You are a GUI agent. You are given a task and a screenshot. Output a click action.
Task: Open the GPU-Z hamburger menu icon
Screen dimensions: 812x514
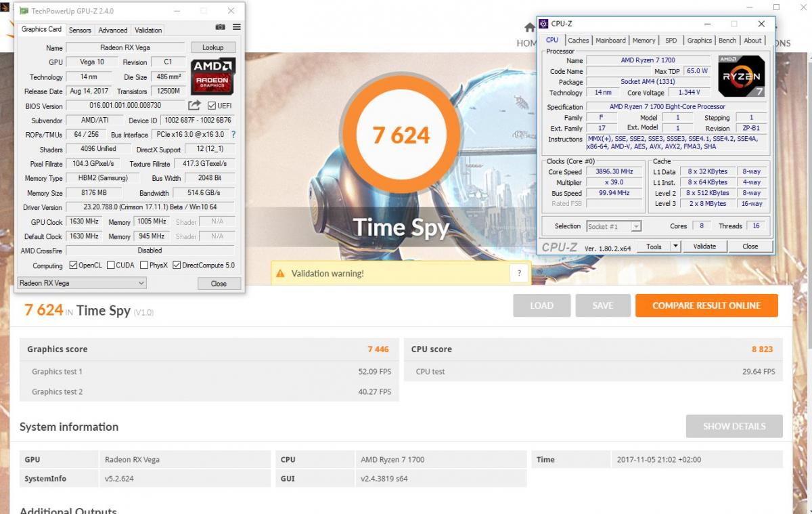(236, 27)
